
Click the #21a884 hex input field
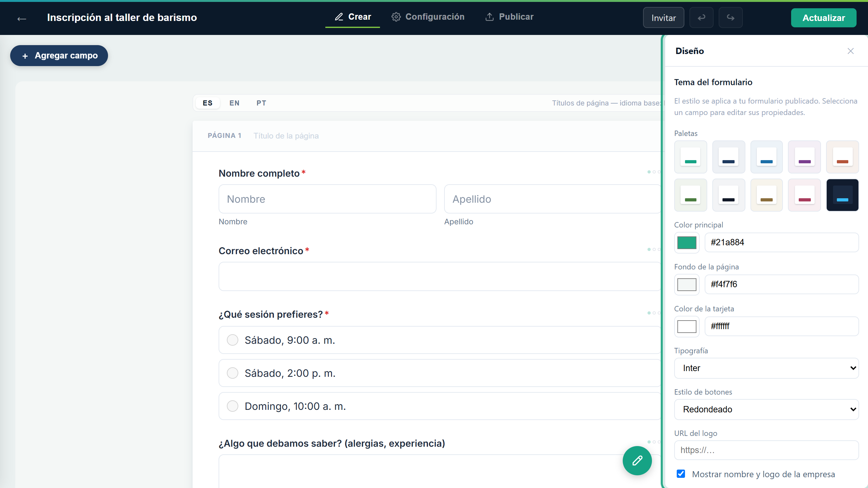point(781,242)
